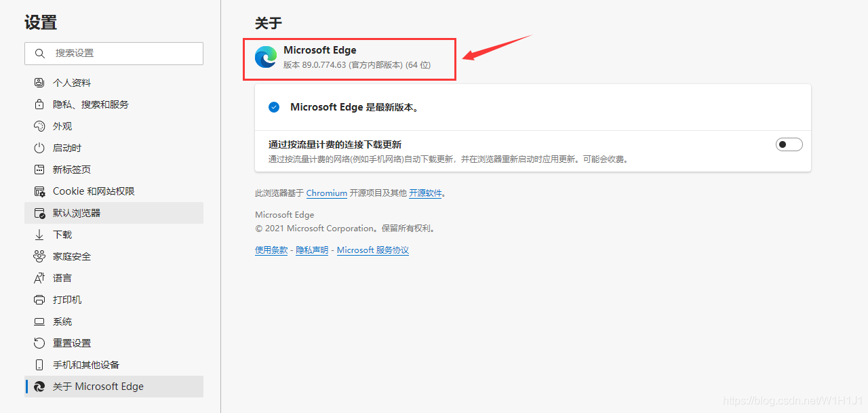Click the phone icon beside 手机和其他设备
Viewport: 868px width, 413px height.
tap(39, 365)
